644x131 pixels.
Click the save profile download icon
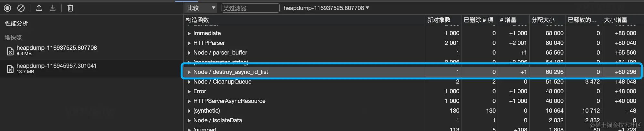[x=53, y=8]
